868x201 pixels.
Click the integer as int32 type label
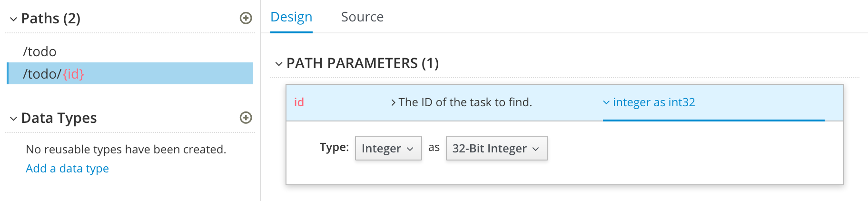click(x=654, y=102)
